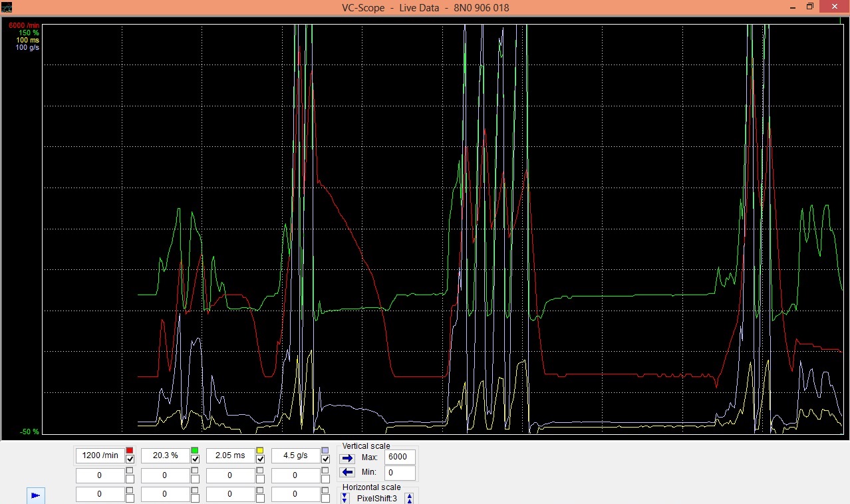Enable second-row checkbox below the 2.05 ms checkbox
This screenshot has height=504, width=850.
(260, 479)
